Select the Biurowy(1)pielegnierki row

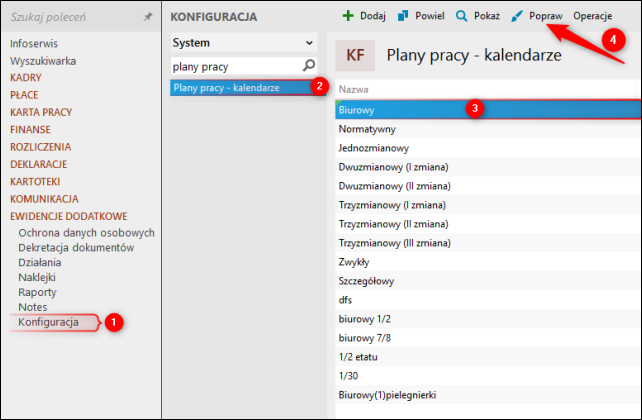[488, 395]
